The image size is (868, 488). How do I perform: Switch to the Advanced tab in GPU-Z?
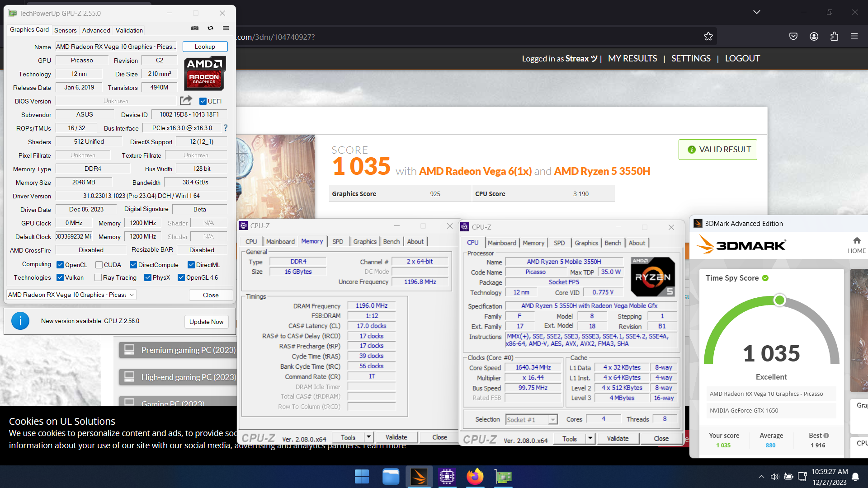(96, 30)
